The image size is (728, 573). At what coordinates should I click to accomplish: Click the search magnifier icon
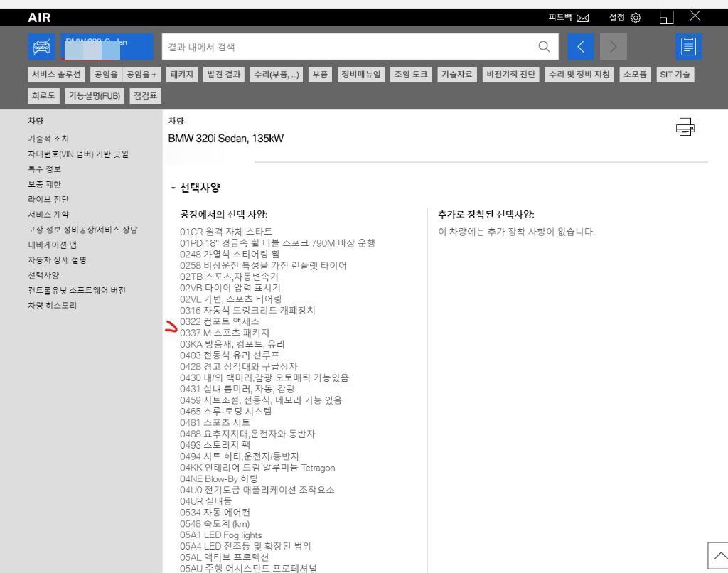click(x=544, y=48)
